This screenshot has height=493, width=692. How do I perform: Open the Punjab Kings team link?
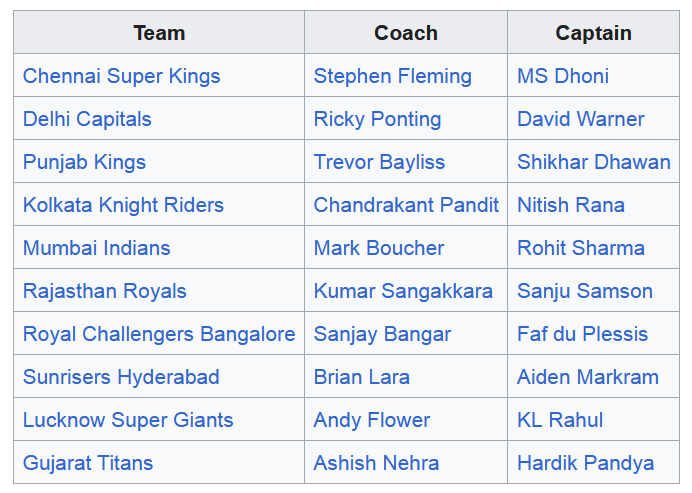point(84,162)
